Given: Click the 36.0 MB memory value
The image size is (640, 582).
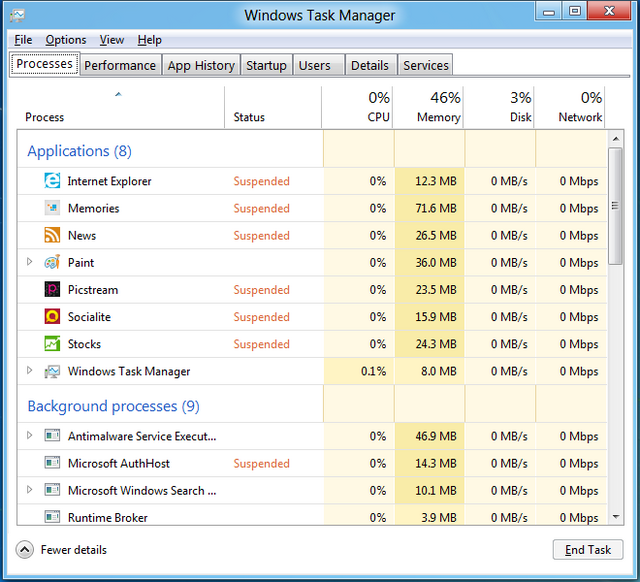Looking at the screenshot, I should [436, 262].
